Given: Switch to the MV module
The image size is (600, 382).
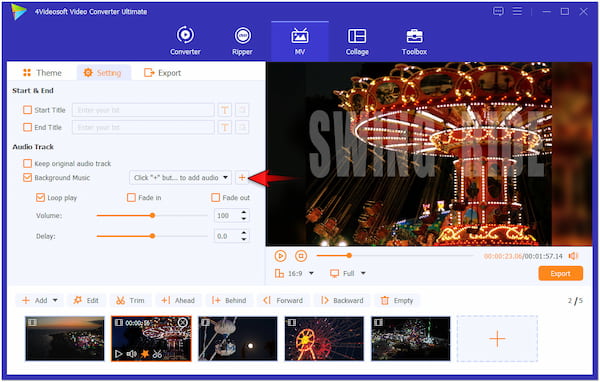Looking at the screenshot, I should [300, 41].
